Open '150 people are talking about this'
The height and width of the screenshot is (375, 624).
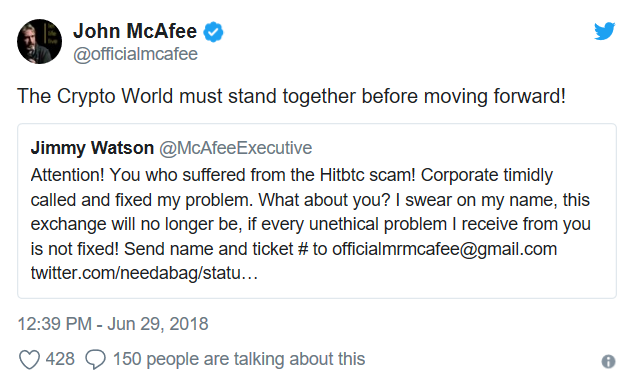point(239,359)
